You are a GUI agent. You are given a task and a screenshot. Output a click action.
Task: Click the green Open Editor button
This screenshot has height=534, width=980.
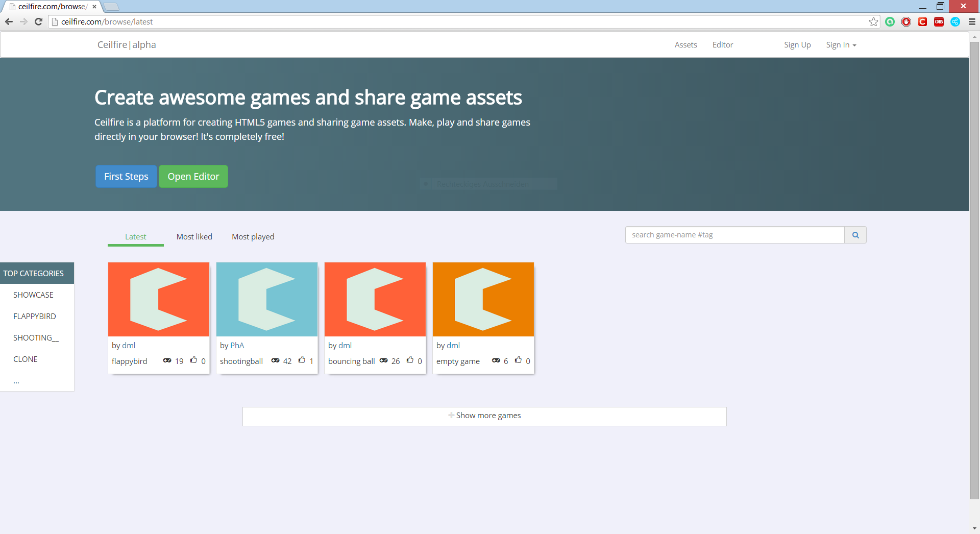pos(193,177)
